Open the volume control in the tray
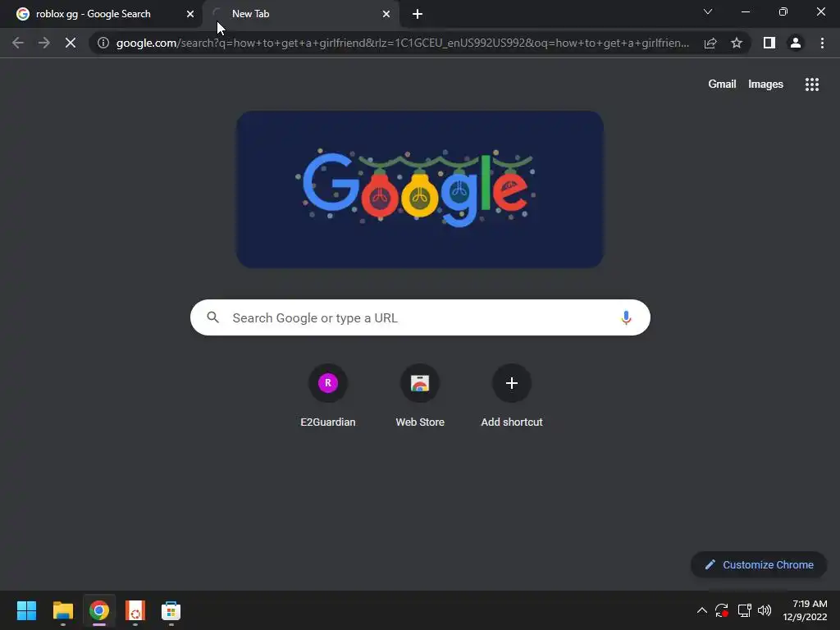The width and height of the screenshot is (840, 630). (765, 610)
